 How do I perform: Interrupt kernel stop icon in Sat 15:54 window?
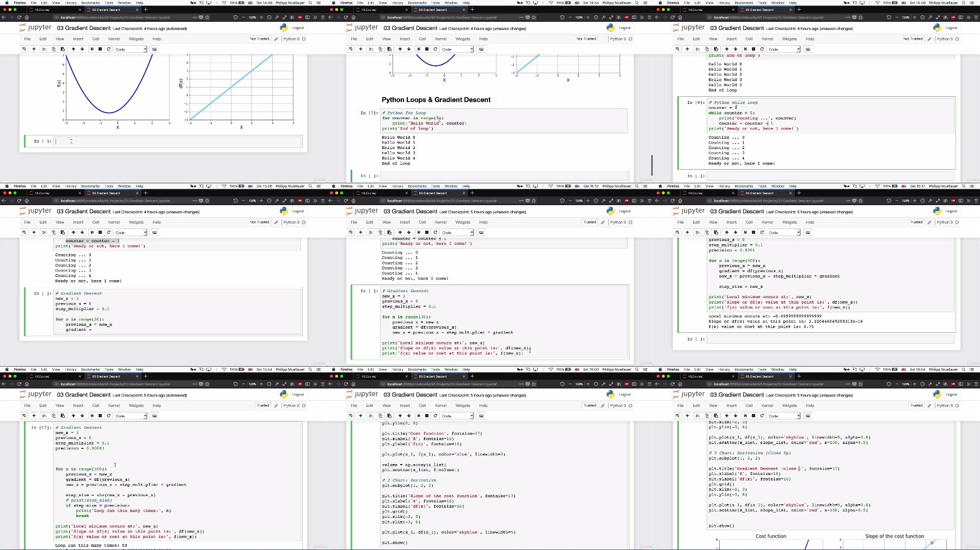(x=100, y=416)
